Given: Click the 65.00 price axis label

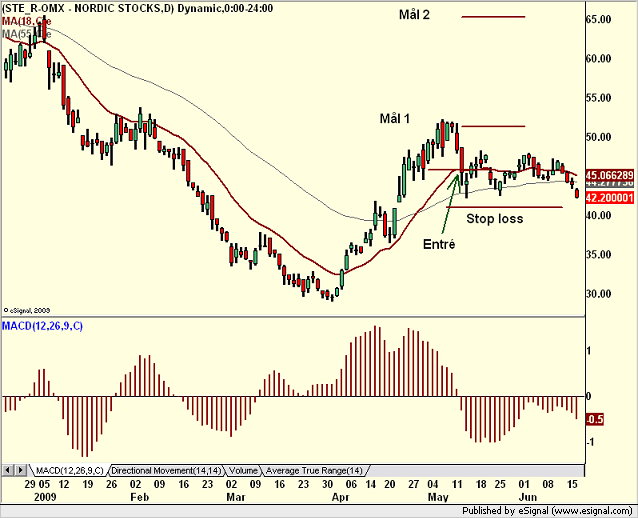Looking at the screenshot, I should [x=599, y=19].
